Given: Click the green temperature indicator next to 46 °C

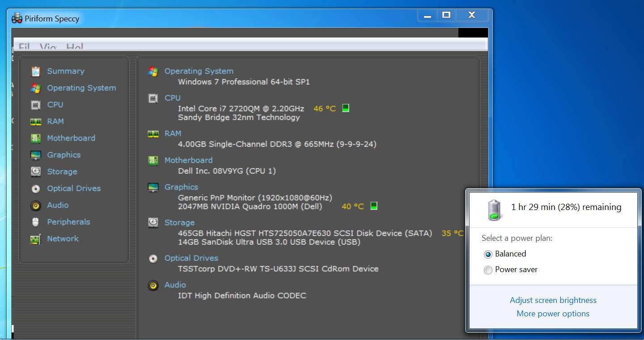Looking at the screenshot, I should tap(346, 108).
